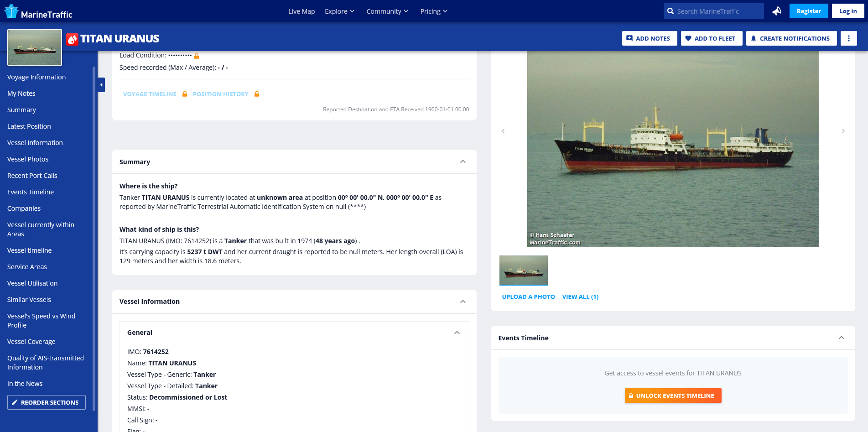Screen dimensions: 868x432
Task: Click IMO value 7614252
Action: pos(156,352)
